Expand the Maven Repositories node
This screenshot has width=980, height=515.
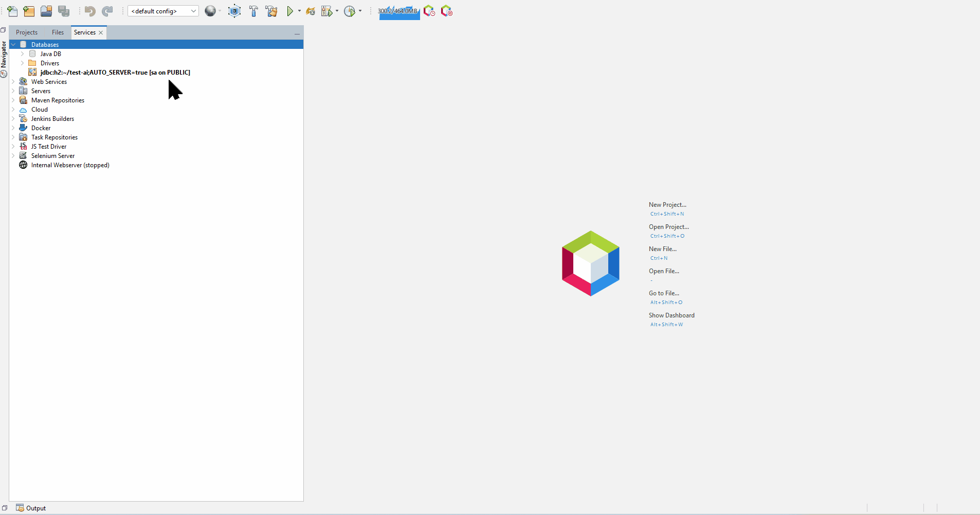coord(13,100)
